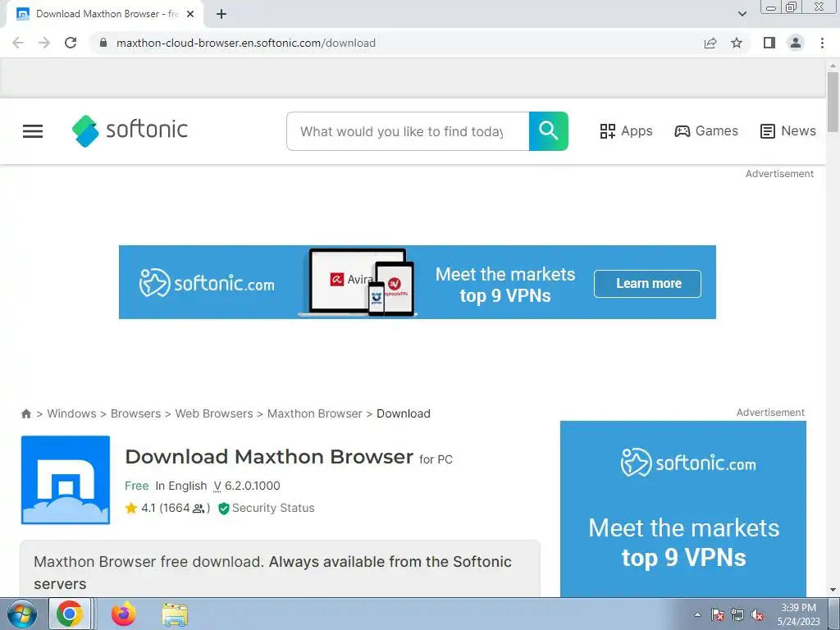Image resolution: width=840 pixels, height=630 pixels.
Task: Reload the page in Chrome
Action: coord(71,43)
